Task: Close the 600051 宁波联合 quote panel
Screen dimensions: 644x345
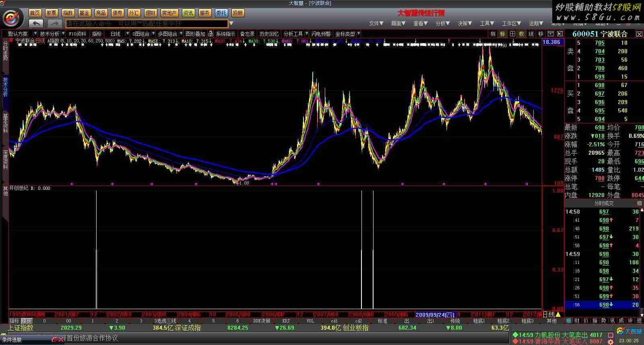Action: point(639,34)
